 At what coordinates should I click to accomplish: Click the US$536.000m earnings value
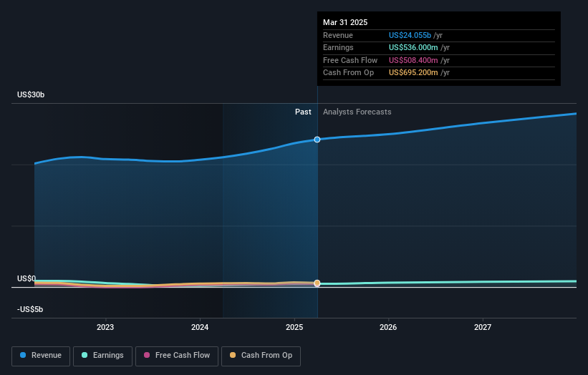click(413, 47)
